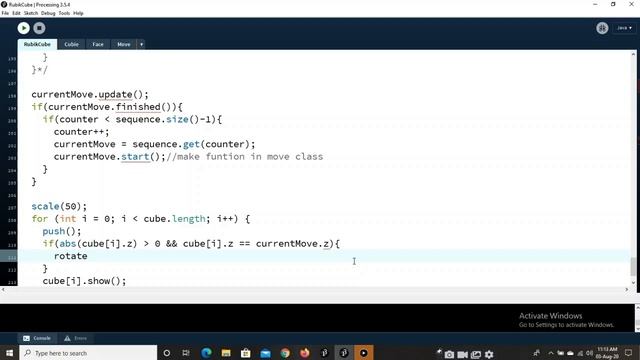Open File Explorer from the taskbar
640x360 pixels.
(x=226, y=353)
